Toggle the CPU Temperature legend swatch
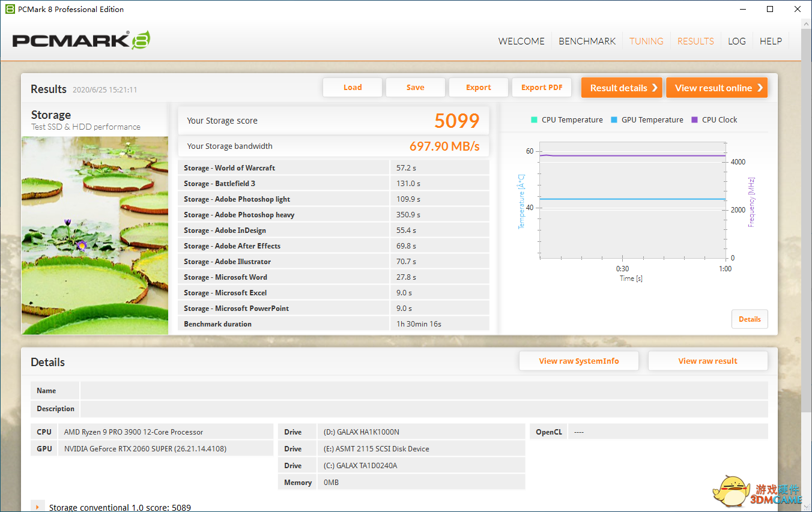The image size is (812, 512). [x=534, y=119]
